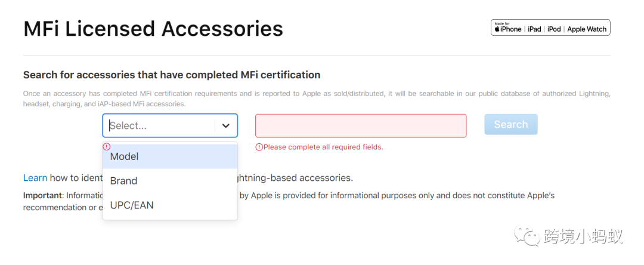Focus the red search text input field
This screenshot has width=644, height=265.
(361, 126)
